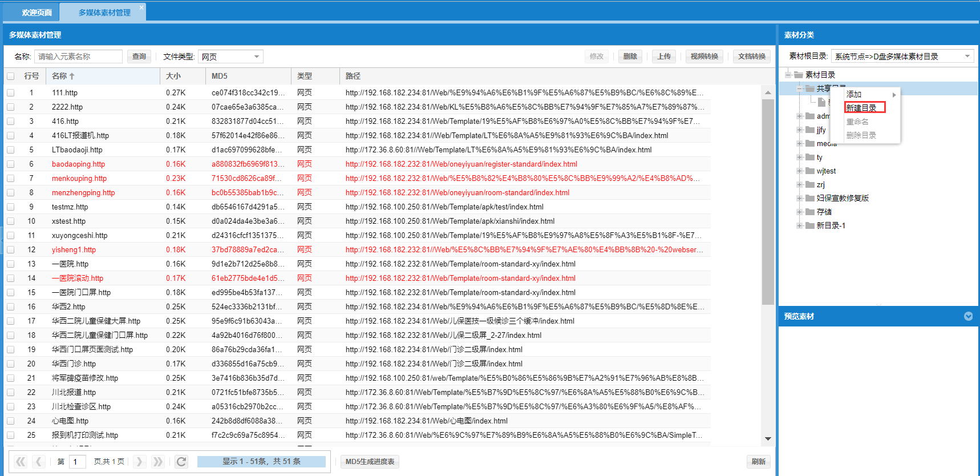Click the folder icon beside wjtest
Screen dimensions: 980x476
pos(810,171)
